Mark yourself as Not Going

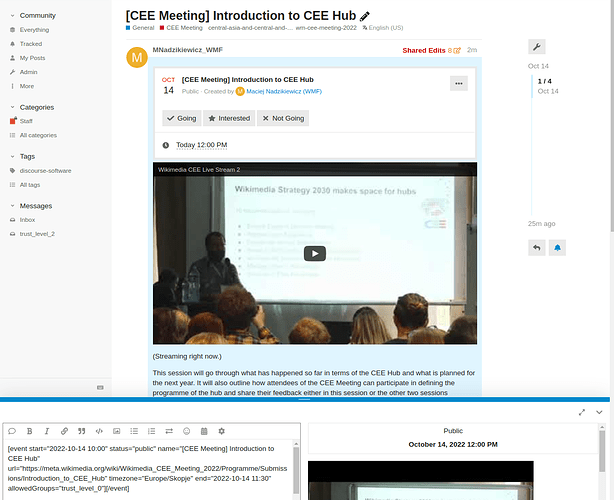coord(283,118)
